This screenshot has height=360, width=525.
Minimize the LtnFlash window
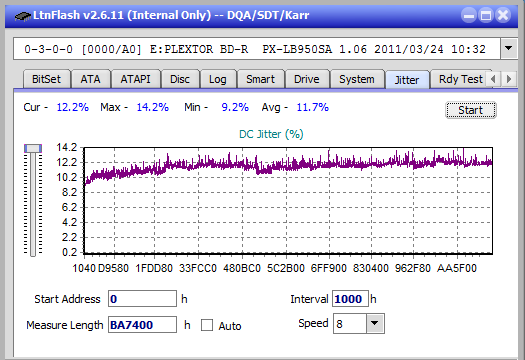tap(469, 15)
